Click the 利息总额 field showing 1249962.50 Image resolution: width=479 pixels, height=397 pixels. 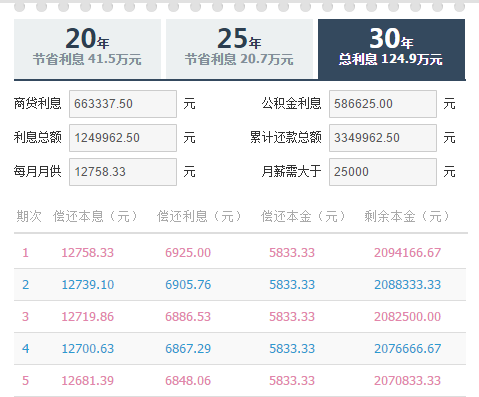point(123,138)
